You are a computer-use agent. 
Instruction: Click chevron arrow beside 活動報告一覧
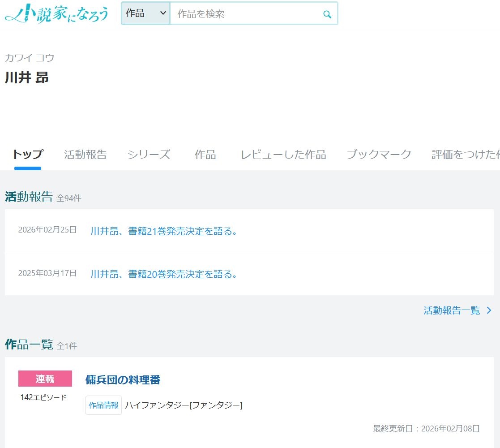click(489, 310)
